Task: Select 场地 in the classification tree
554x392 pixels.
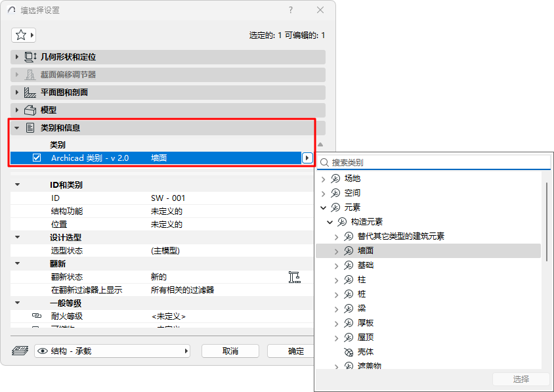Action: click(352, 179)
